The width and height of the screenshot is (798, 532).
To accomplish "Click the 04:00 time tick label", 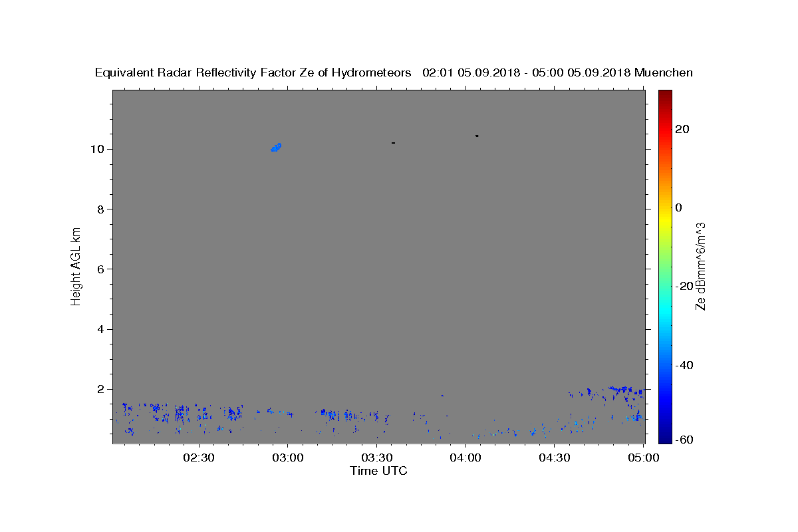I will point(465,458).
